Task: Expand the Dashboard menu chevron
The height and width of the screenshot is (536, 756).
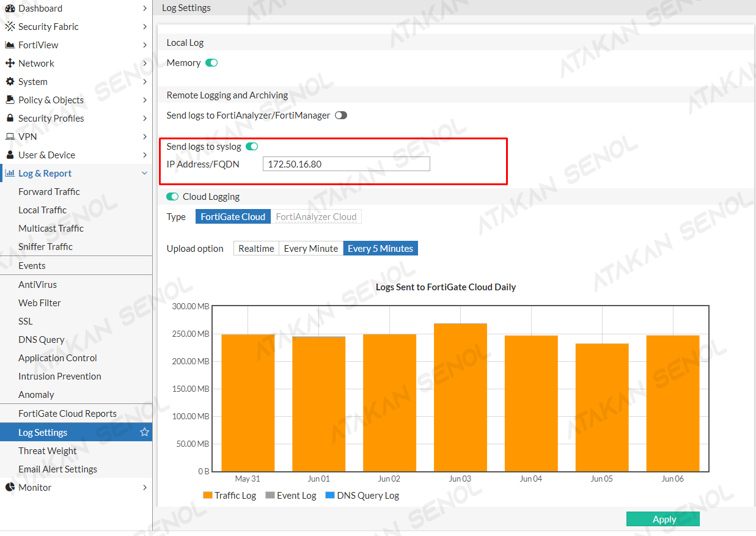Action: pyautogui.click(x=145, y=9)
